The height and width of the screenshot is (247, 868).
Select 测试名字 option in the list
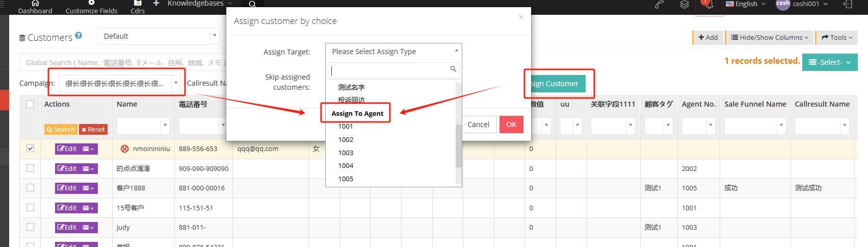pos(351,87)
